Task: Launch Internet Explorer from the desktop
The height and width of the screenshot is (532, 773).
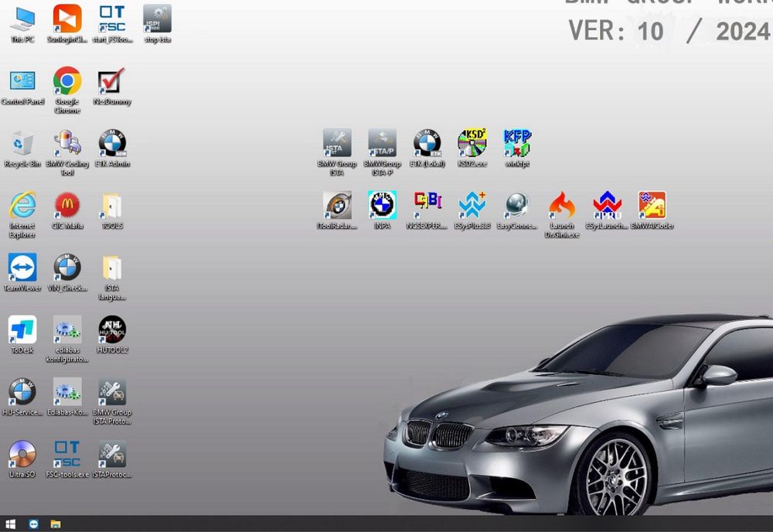Action: 22,215
